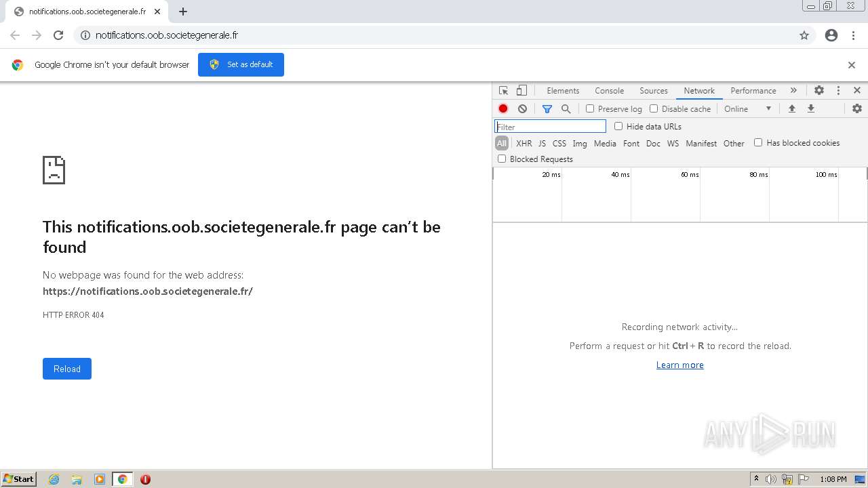This screenshot has height=488, width=868.
Task: Open File Explorer from taskbar
Action: (x=77, y=479)
